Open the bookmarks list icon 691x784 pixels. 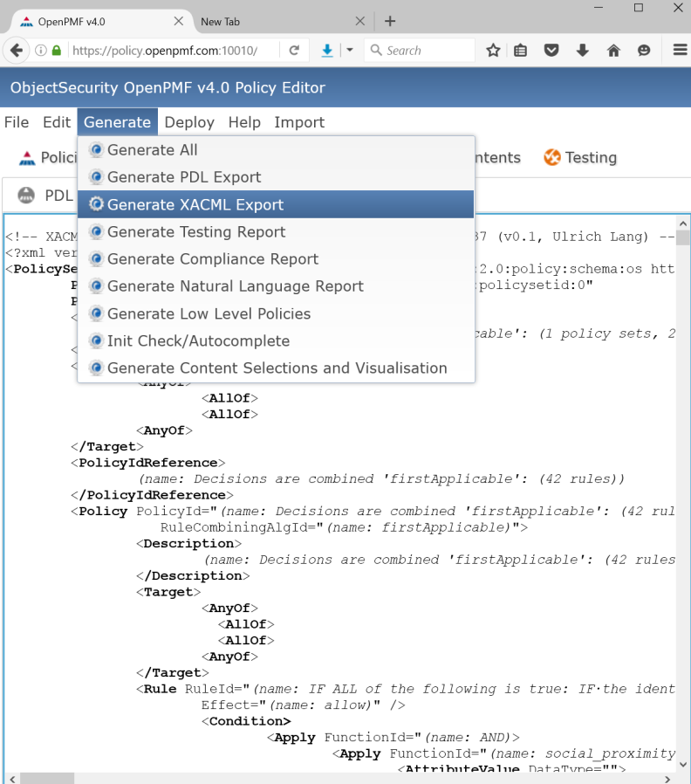tap(520, 50)
